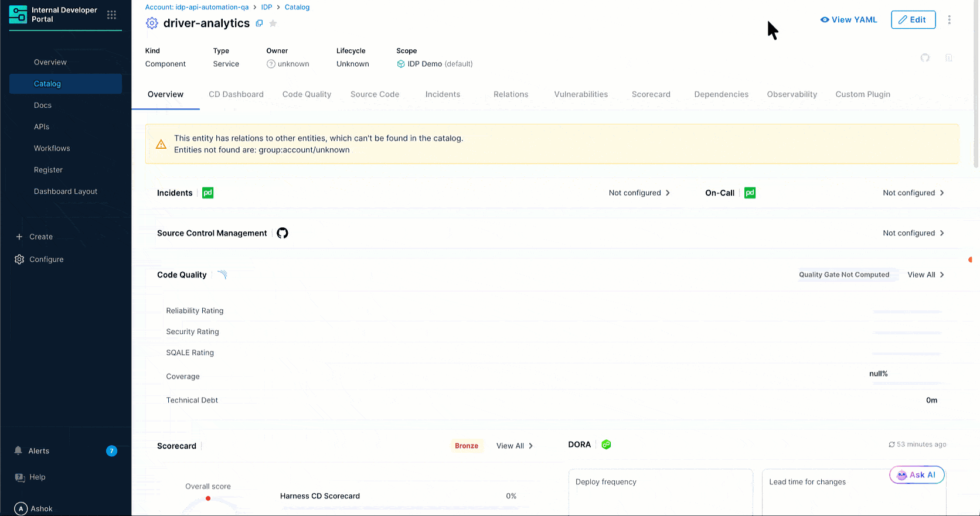Click the Security Rating bar

coord(907,333)
